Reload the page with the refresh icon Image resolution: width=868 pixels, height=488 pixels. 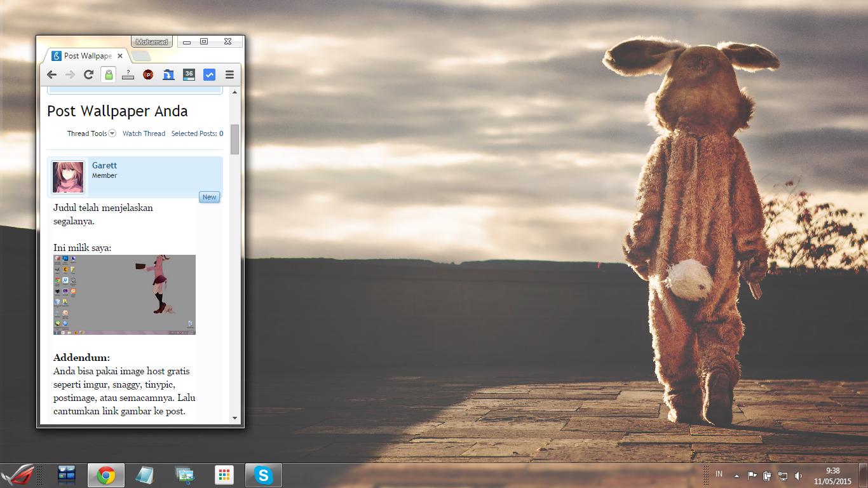89,75
